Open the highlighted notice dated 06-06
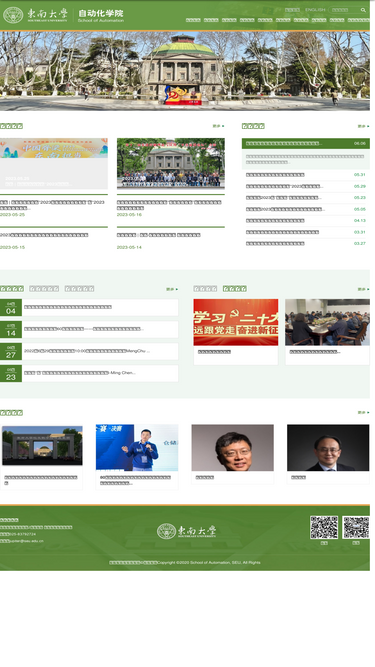This screenshot has width=375, height=667. [x=306, y=143]
